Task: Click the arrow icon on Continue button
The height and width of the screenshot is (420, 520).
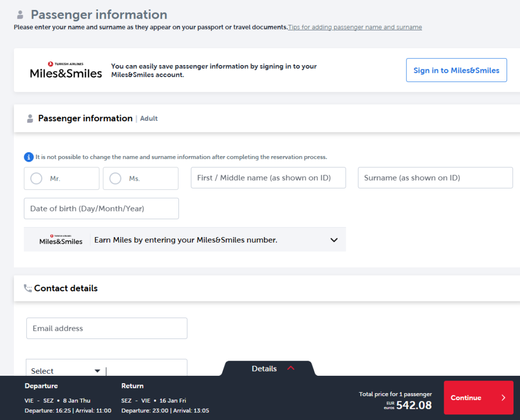Action: point(503,397)
